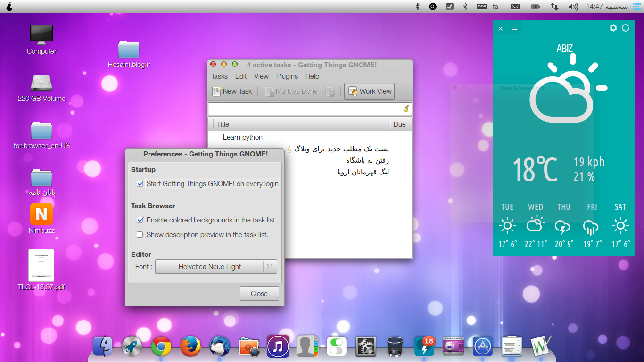Clear the search field with the broom icon
Image resolution: width=644 pixels, height=362 pixels.
[405, 109]
